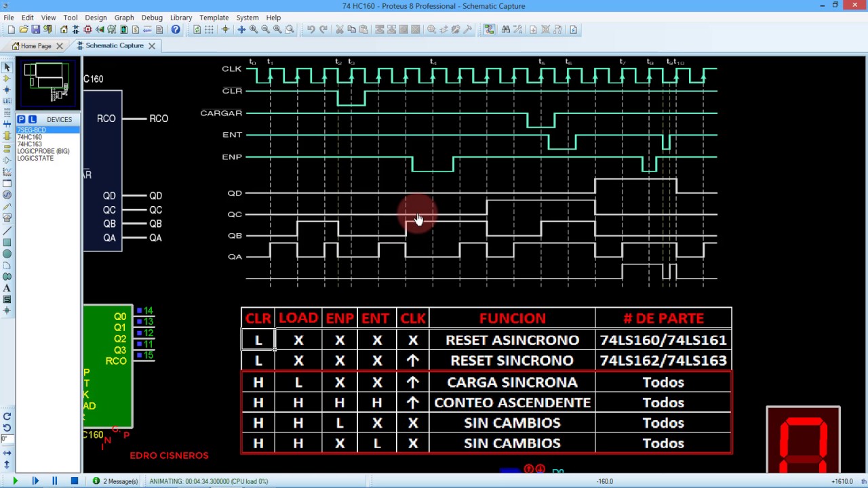Cut selection with scissors icon
The image size is (868, 488).
pos(340,30)
